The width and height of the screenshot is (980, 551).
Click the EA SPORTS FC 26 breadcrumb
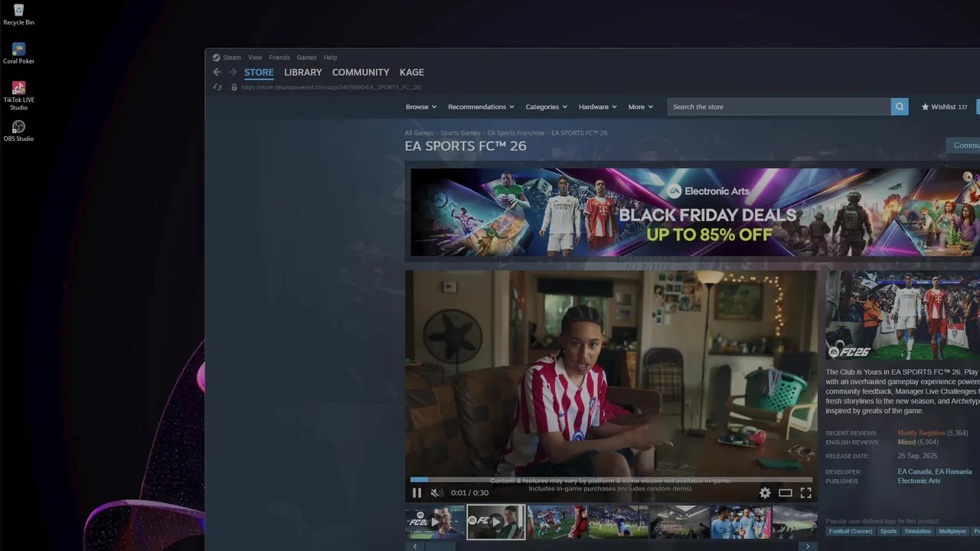(580, 133)
